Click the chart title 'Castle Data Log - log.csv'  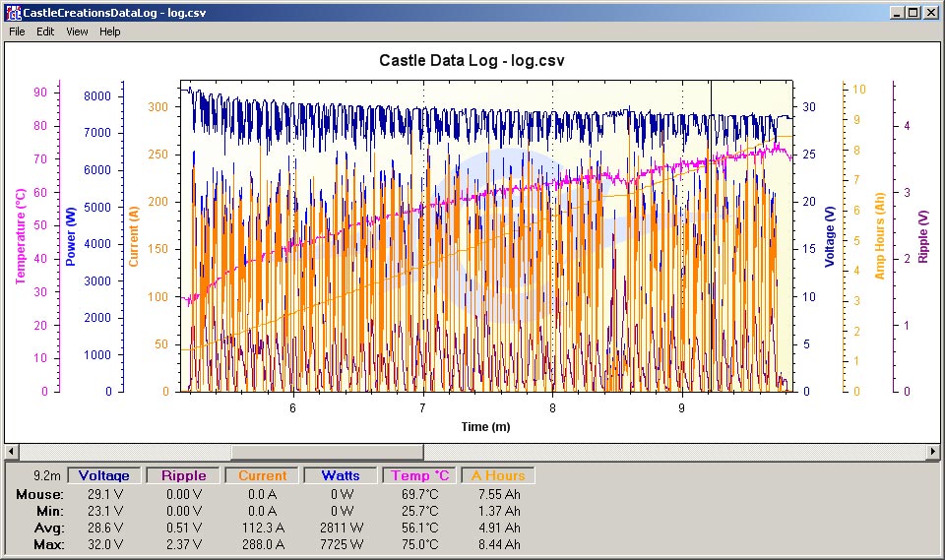(472, 60)
